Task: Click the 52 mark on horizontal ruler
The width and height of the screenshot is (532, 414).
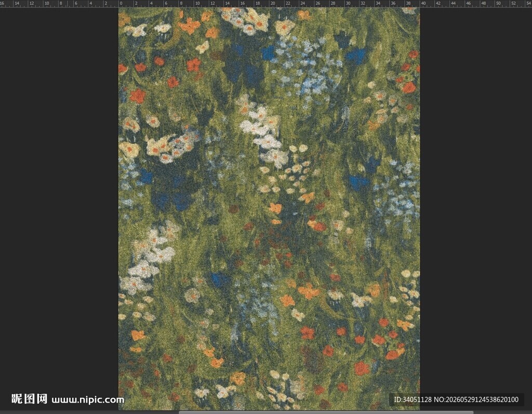Action: click(x=513, y=3)
